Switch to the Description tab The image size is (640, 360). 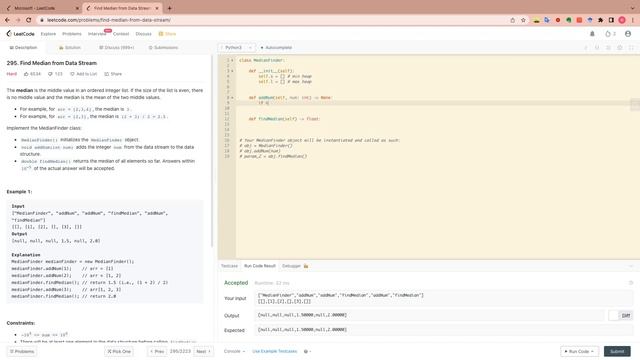[x=23, y=47]
